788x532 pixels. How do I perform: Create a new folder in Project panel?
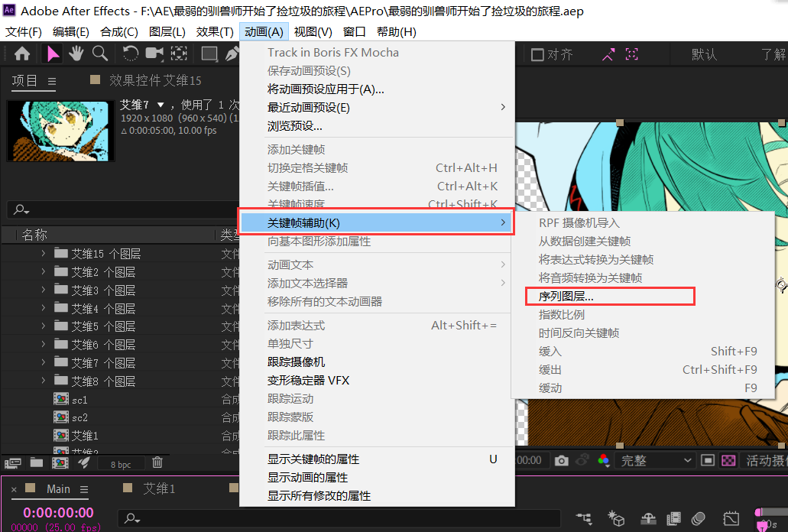pyautogui.click(x=36, y=462)
